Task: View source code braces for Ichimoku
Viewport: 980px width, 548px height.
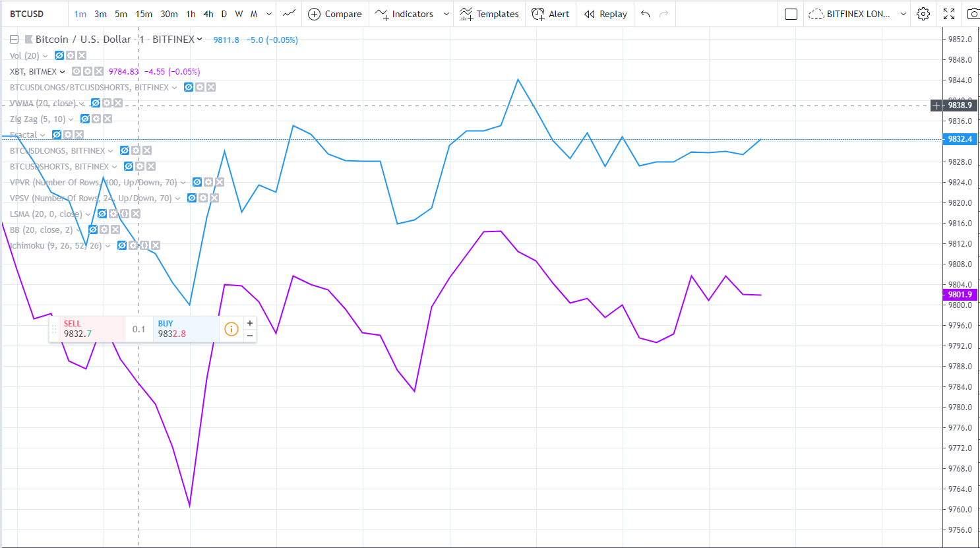Action: [144, 245]
